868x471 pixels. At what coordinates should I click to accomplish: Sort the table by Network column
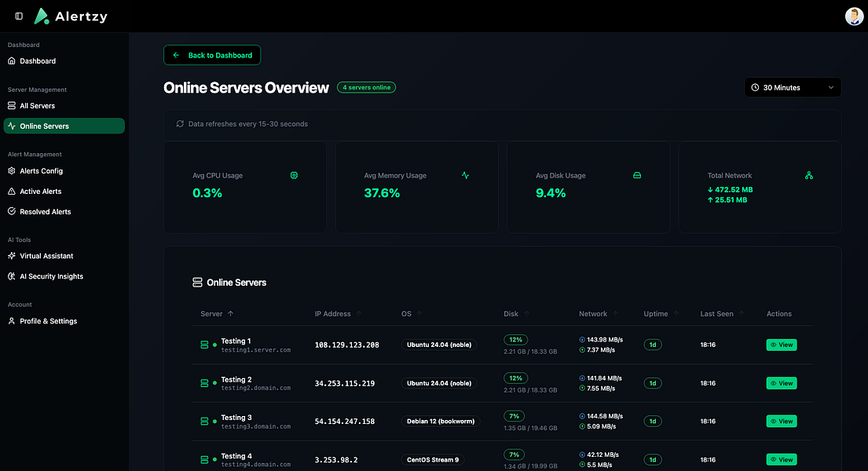(599, 314)
